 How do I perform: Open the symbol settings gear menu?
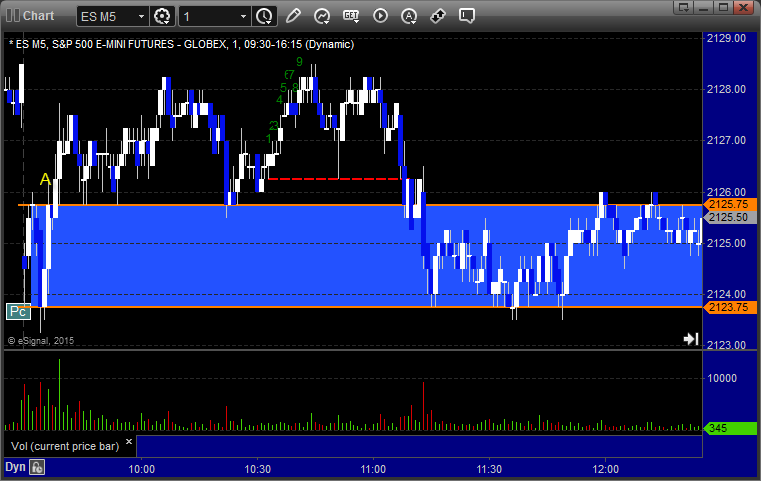(x=162, y=17)
